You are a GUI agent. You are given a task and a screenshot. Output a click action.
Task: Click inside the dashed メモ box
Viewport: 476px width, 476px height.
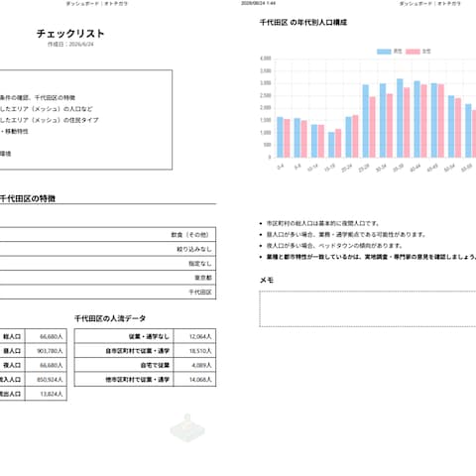click(368, 309)
